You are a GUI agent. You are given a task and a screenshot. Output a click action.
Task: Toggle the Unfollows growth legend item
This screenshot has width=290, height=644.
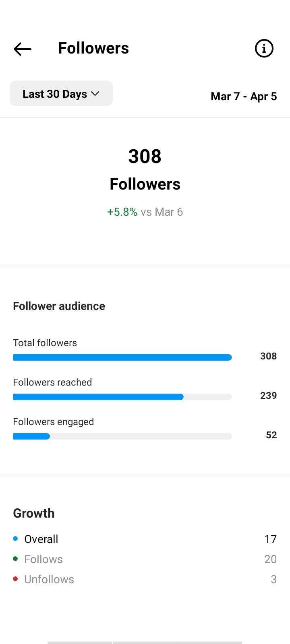point(145,579)
